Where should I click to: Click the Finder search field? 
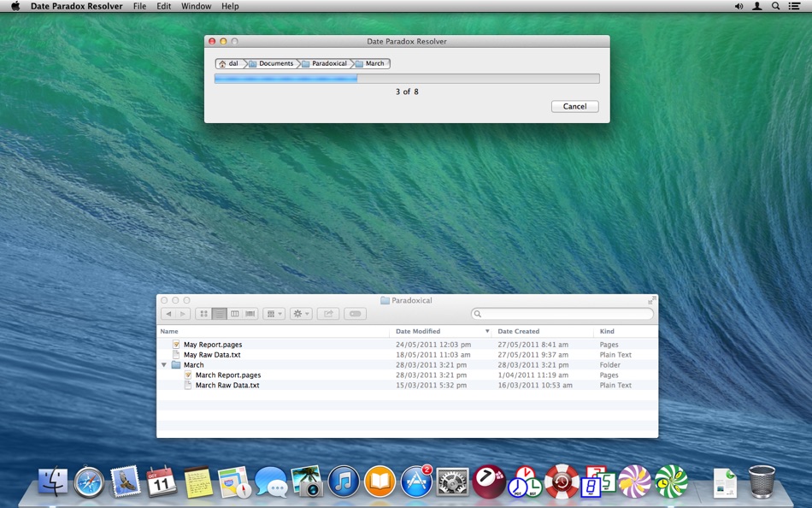tap(562, 314)
